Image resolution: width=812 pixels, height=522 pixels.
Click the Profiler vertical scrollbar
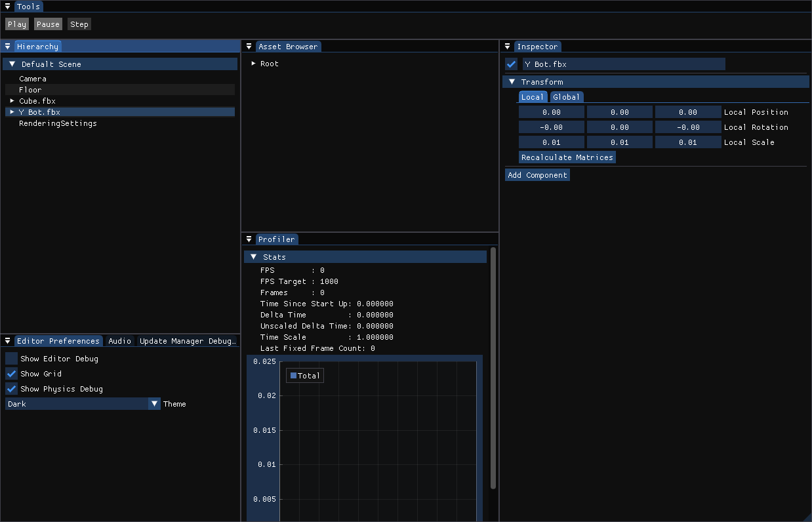493,367
